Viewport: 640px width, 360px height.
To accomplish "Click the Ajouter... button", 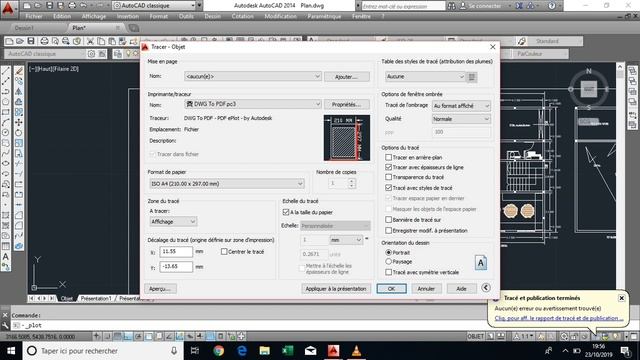I will click(x=347, y=77).
